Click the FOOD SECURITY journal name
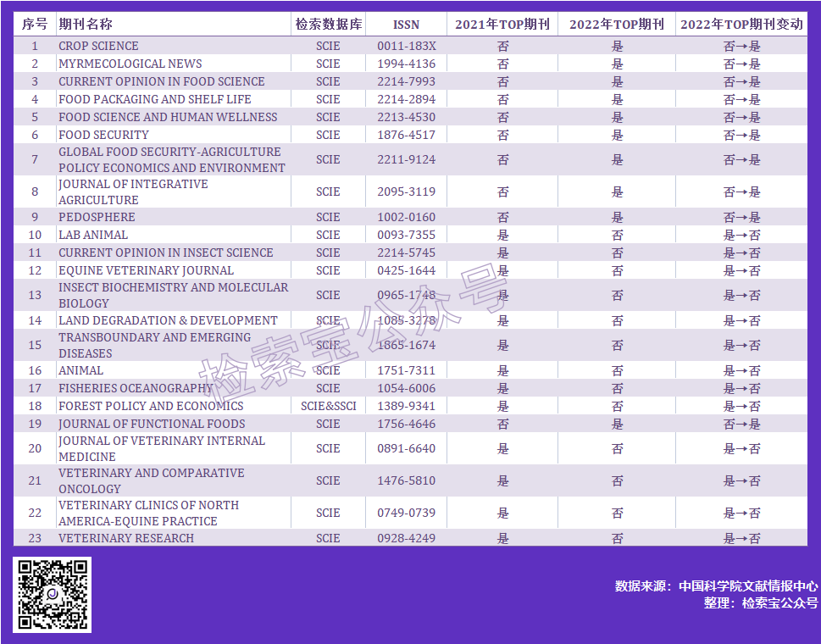This screenshot has height=644, width=821. 103,135
